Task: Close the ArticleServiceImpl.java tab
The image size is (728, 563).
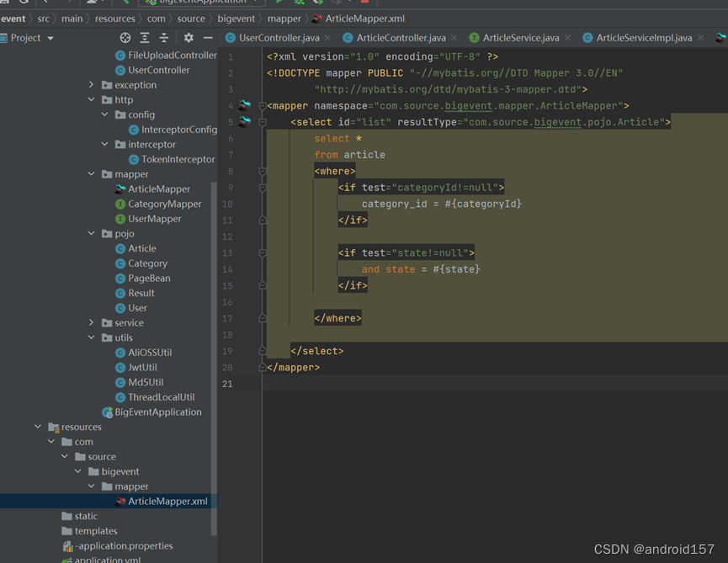Action: pos(700,38)
